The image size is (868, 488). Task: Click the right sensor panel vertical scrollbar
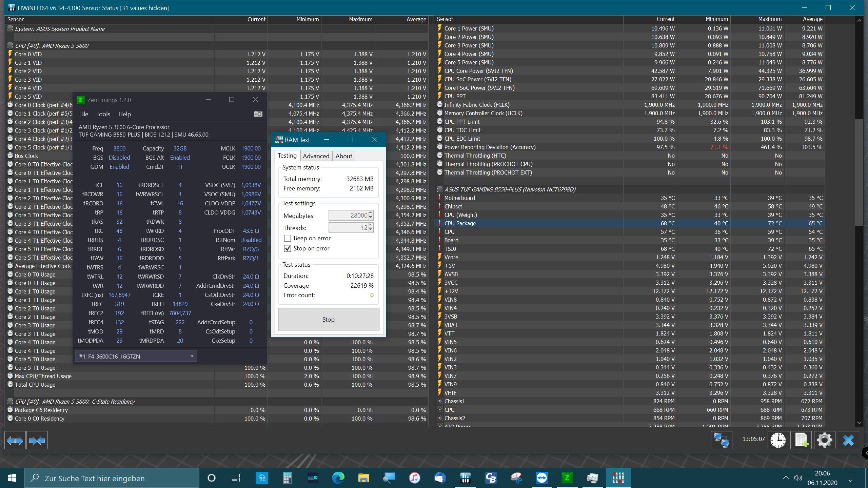click(859, 173)
